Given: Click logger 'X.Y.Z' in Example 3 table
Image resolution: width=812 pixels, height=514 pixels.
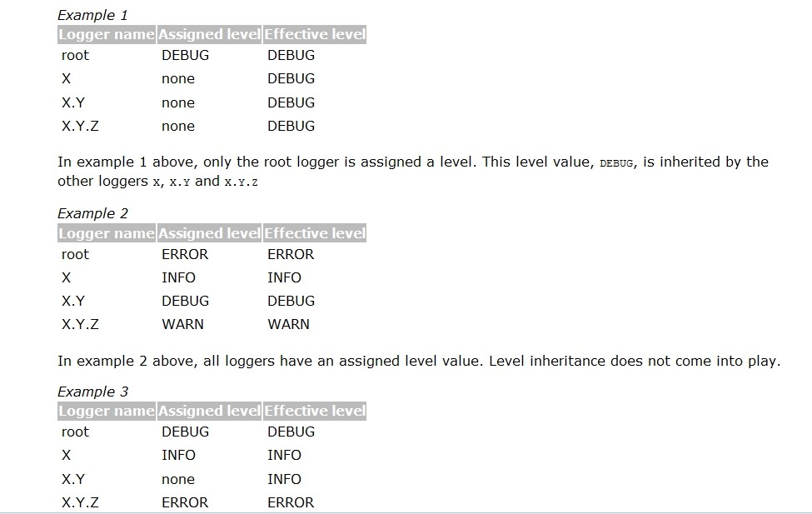Looking at the screenshot, I should click(x=80, y=502).
